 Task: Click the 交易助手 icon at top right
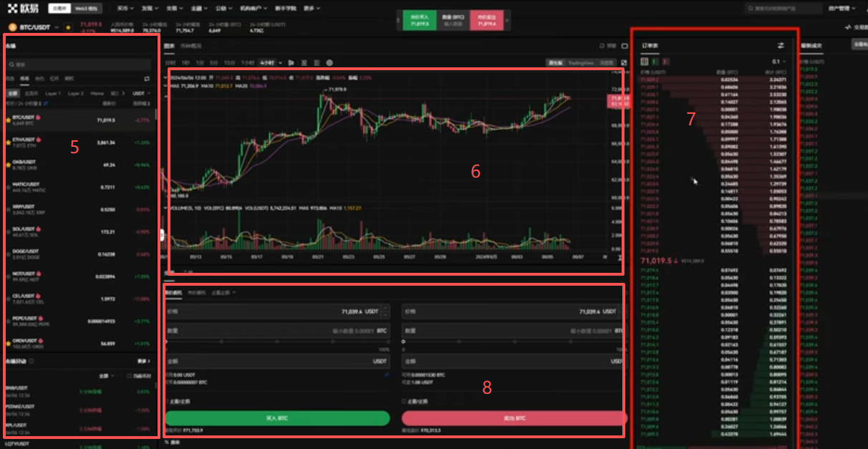tap(848, 27)
